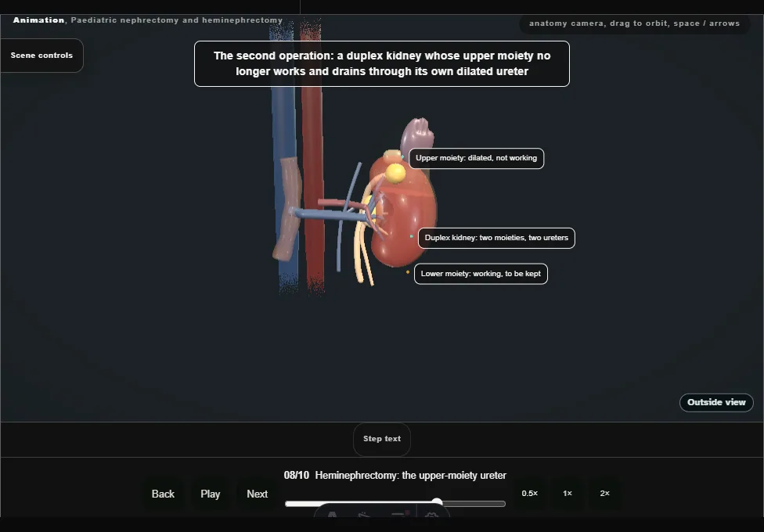
Task: Set playback speed to 1×
Action: 568,494
